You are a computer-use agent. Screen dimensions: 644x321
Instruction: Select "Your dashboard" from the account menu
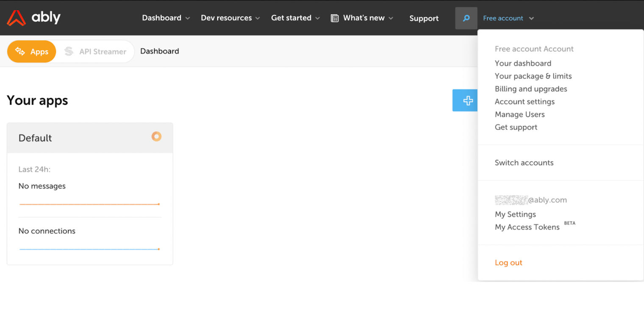pyautogui.click(x=523, y=63)
